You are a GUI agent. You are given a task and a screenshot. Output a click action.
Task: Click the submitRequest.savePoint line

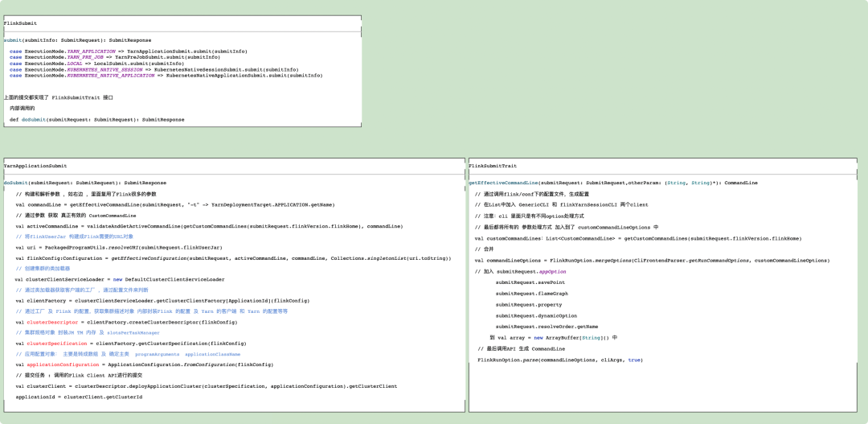click(530, 282)
